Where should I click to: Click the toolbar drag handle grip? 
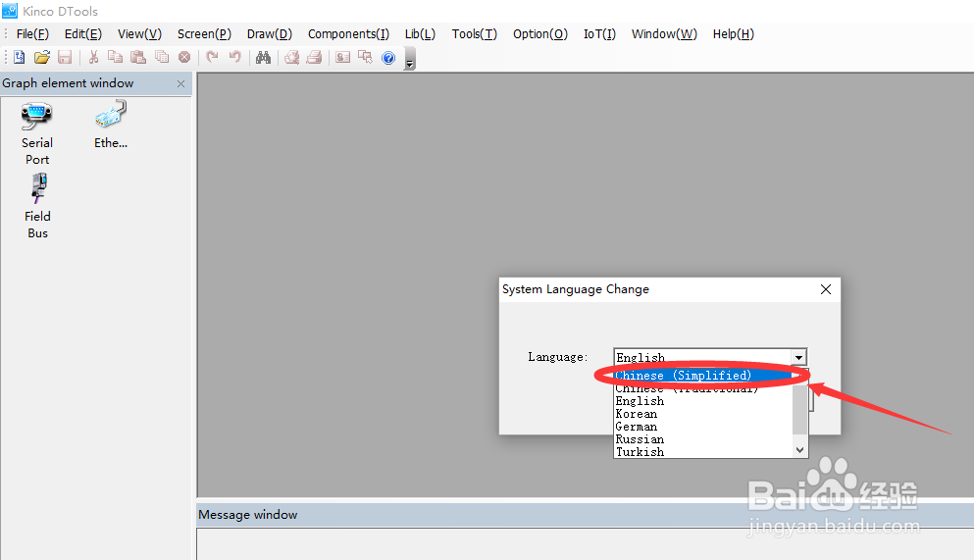point(6,57)
